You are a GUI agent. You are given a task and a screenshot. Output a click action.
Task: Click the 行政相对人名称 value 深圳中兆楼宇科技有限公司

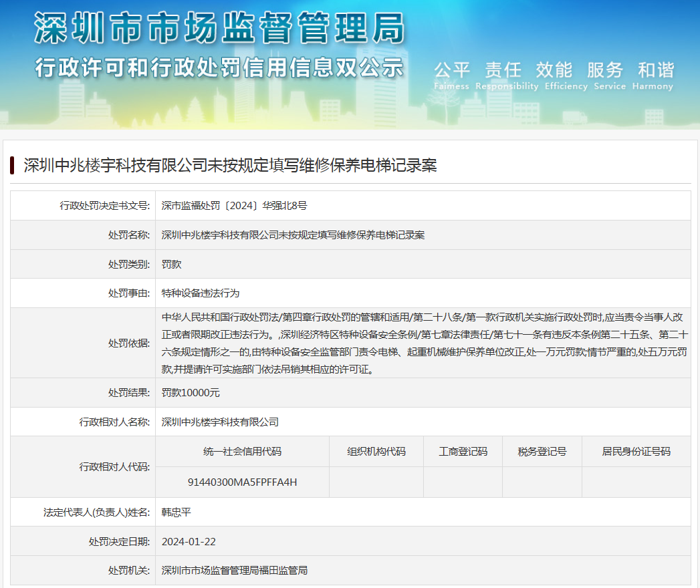pos(220,422)
